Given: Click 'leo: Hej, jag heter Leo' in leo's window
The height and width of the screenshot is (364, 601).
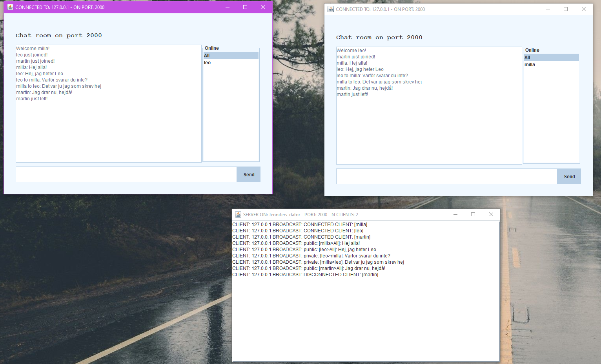Looking at the screenshot, I should [x=360, y=69].
